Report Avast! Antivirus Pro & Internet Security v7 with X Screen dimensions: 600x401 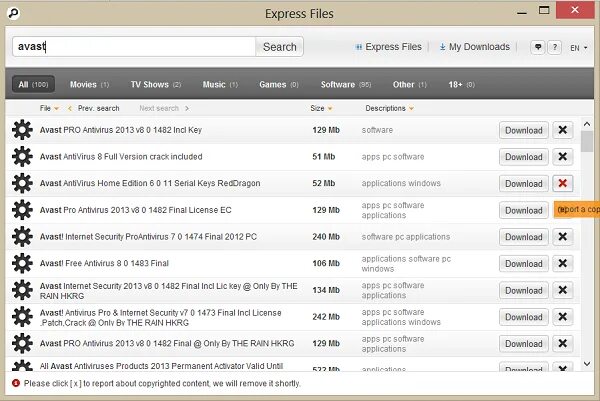pos(562,317)
